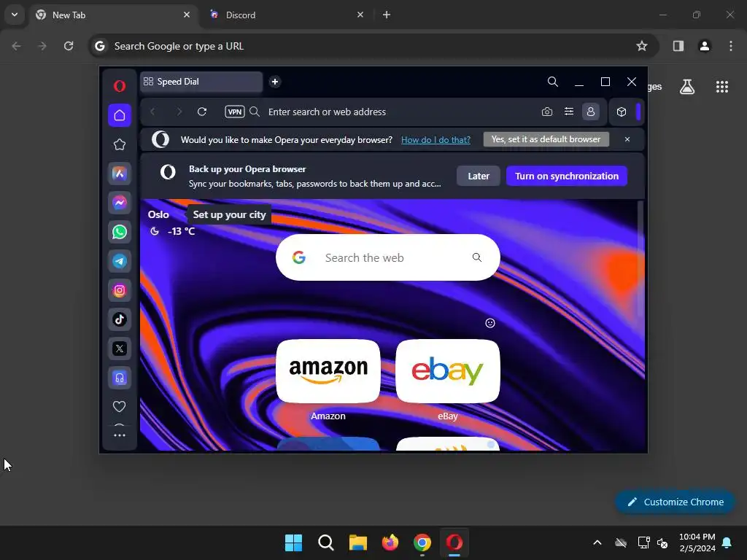Click the Opera page vertical scrollbar

coord(640,260)
